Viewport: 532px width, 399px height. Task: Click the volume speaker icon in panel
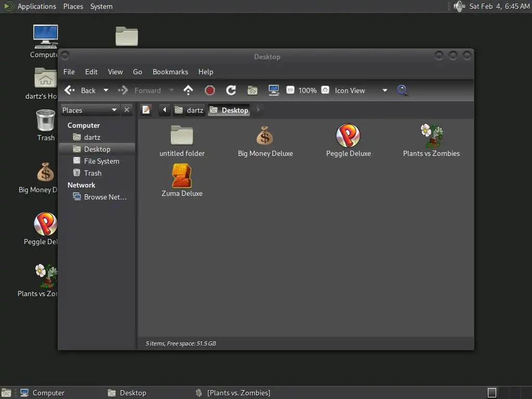[x=459, y=6]
